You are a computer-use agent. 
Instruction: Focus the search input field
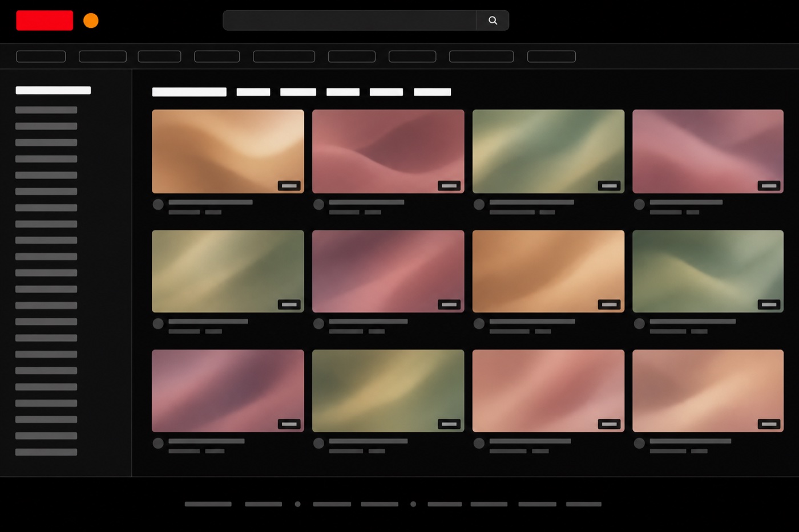[349, 21]
